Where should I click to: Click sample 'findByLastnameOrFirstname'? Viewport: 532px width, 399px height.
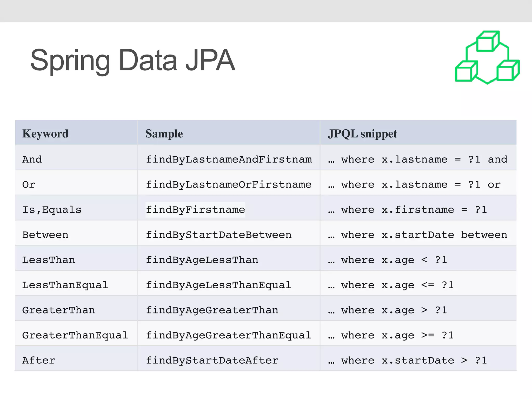[229, 184]
